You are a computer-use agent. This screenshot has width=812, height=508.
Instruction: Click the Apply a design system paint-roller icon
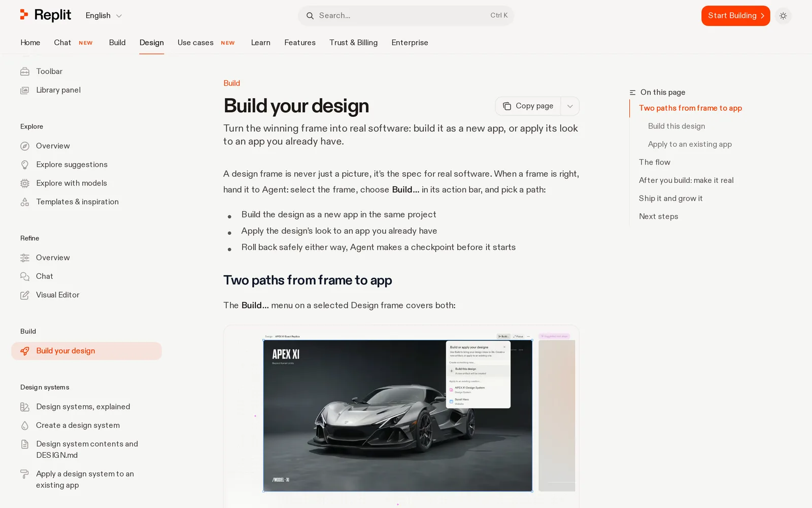tap(25, 474)
